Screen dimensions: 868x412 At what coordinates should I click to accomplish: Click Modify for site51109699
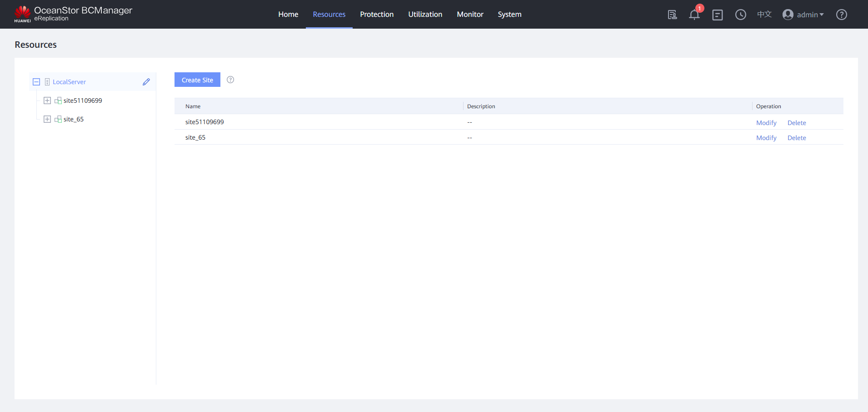click(766, 123)
